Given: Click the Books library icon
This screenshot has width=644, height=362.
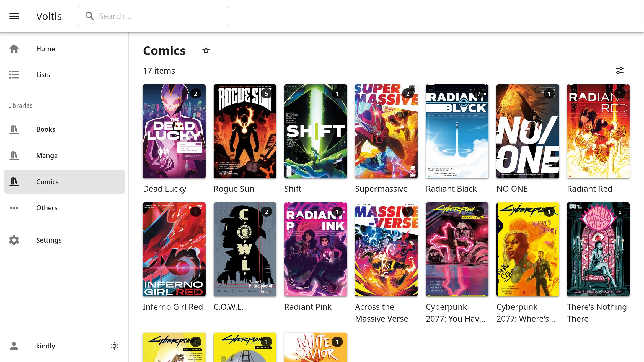Looking at the screenshot, I should coord(14,129).
